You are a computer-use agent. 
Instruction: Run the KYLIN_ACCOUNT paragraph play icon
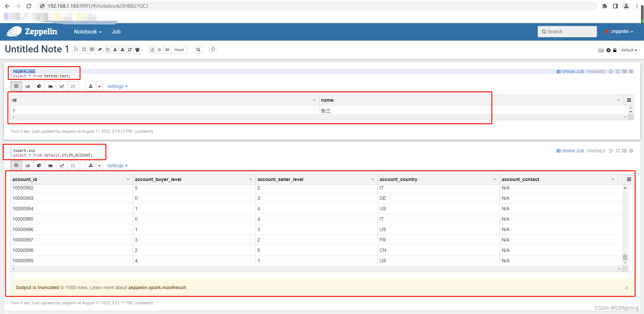coord(611,151)
